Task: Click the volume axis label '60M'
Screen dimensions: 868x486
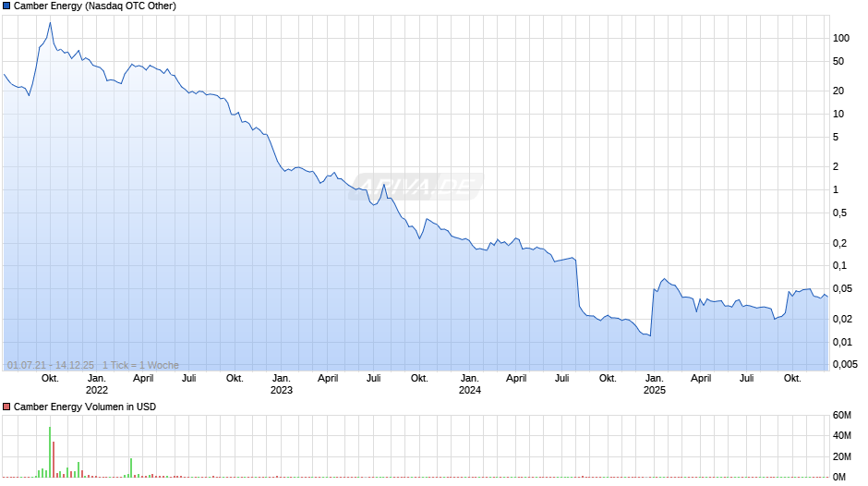Action: click(842, 415)
